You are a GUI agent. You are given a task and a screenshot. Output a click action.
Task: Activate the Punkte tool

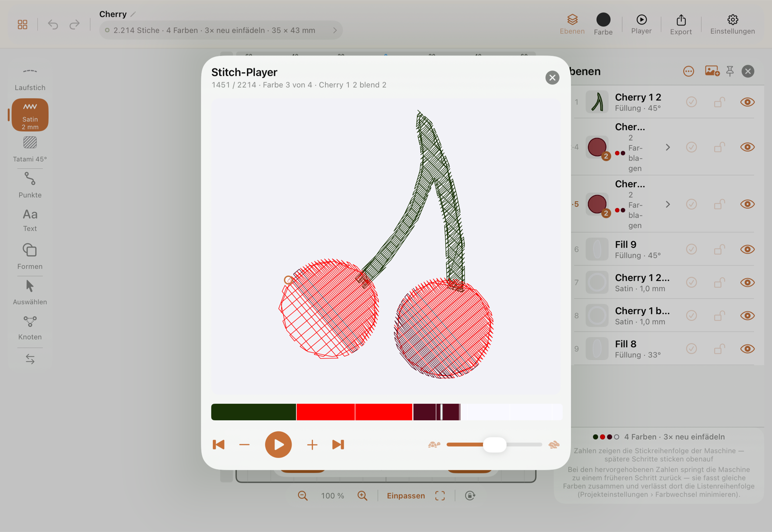click(x=30, y=185)
